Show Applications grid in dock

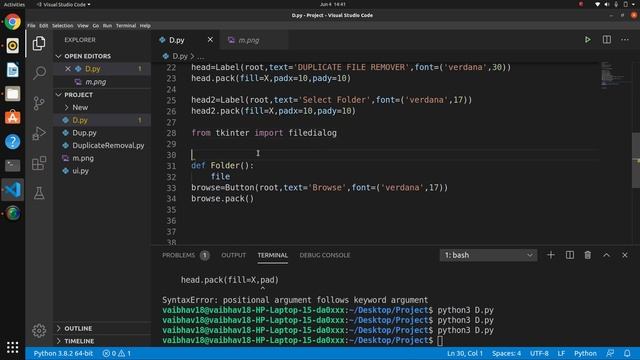[x=13, y=347]
